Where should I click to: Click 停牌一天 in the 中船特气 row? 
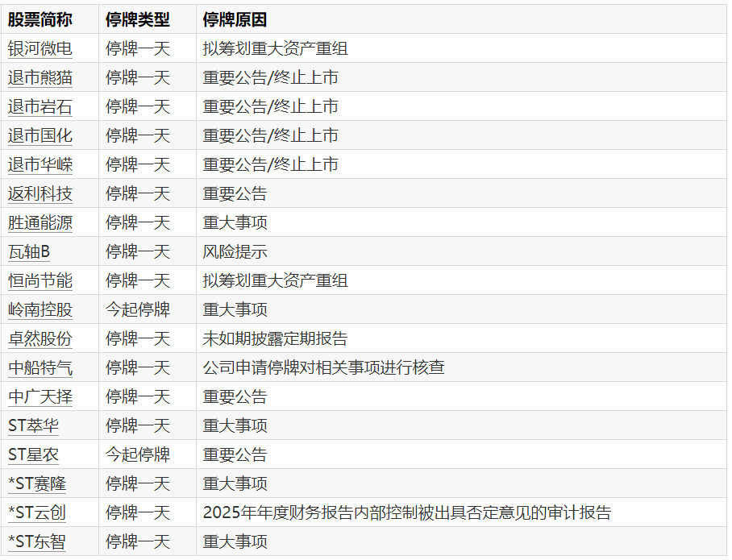click(x=138, y=367)
